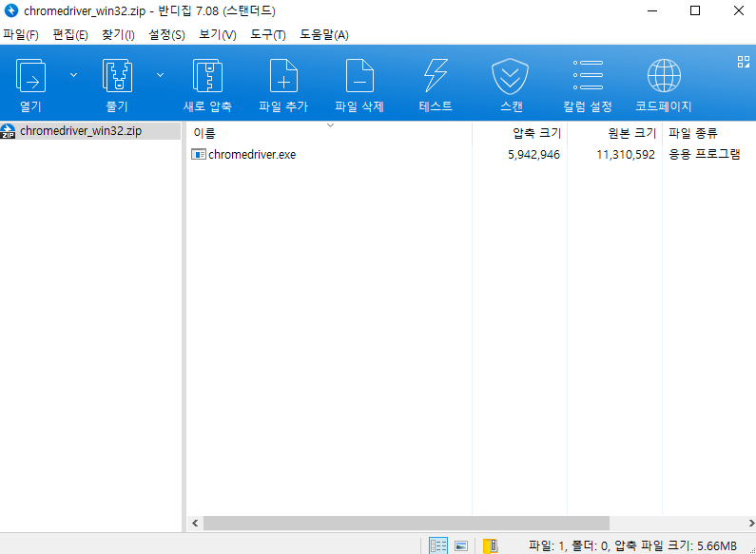756x554 pixels.
Task: Minimize the Bandizip window
Action: (652, 10)
